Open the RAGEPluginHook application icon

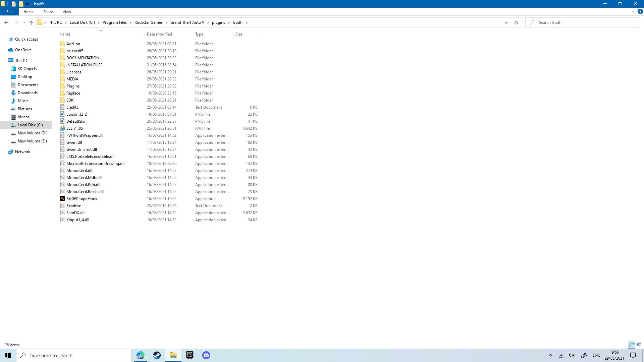click(x=62, y=199)
